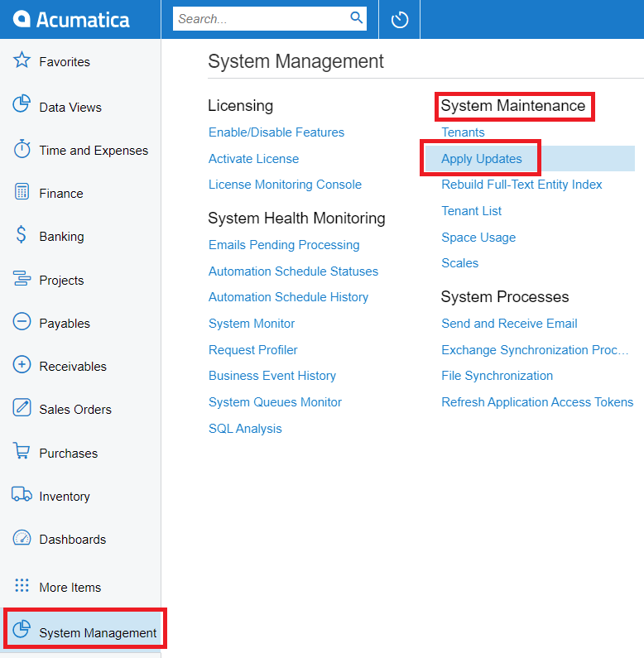Open System Queues Monitor
644x658 pixels.
point(275,402)
